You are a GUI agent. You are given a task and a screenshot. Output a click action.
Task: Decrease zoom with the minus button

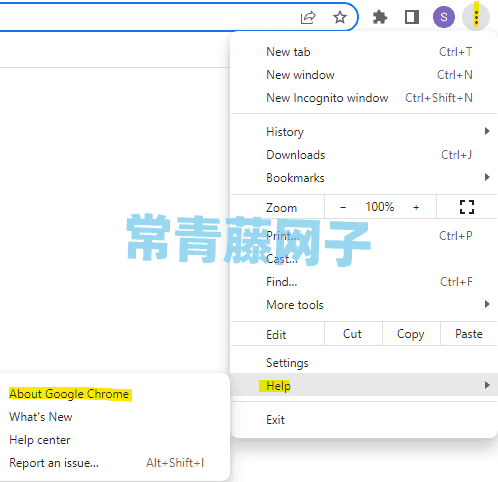pyautogui.click(x=343, y=207)
